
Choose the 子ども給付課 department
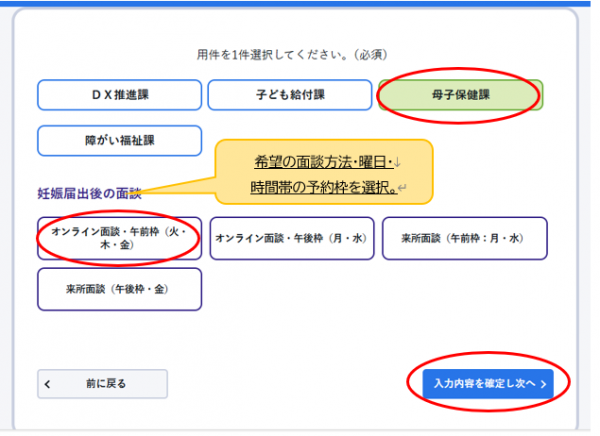point(289,95)
